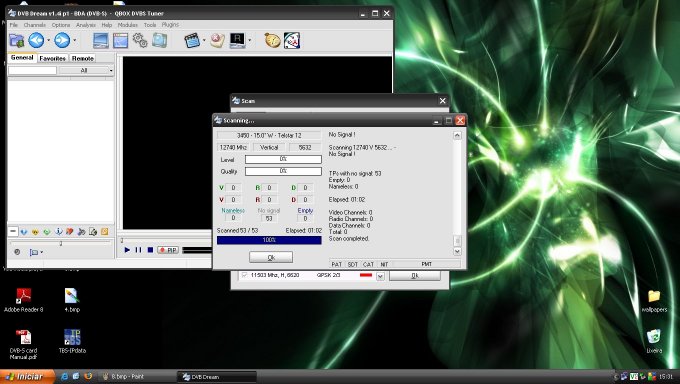The image size is (680, 384).
Task: Click the red X round button icon
Action: coord(217,40)
